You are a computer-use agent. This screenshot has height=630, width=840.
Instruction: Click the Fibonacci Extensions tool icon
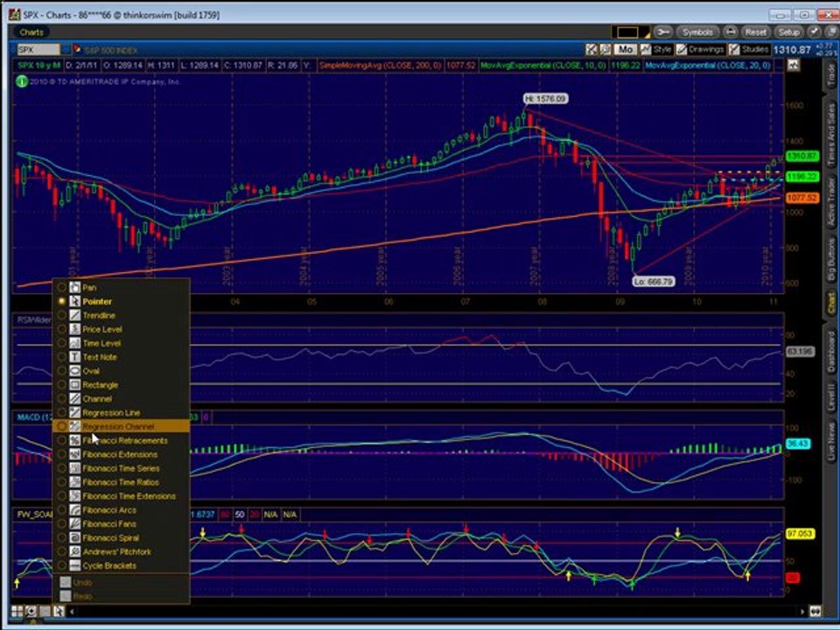[74, 454]
